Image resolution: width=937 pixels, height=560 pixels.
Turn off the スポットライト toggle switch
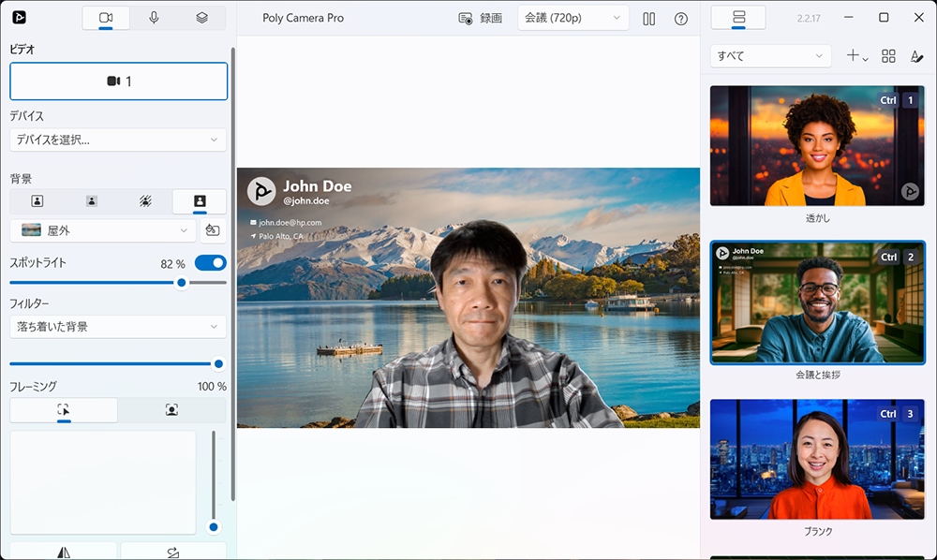[x=210, y=263]
